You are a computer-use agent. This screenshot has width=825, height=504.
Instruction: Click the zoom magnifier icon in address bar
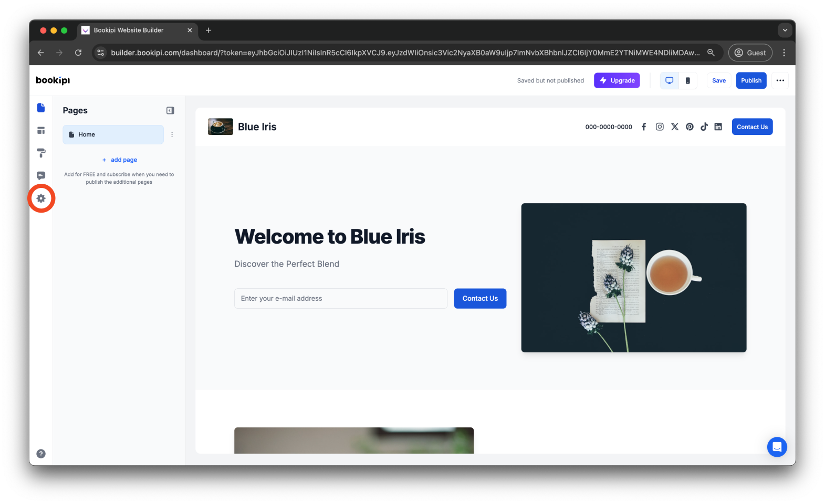(x=711, y=52)
